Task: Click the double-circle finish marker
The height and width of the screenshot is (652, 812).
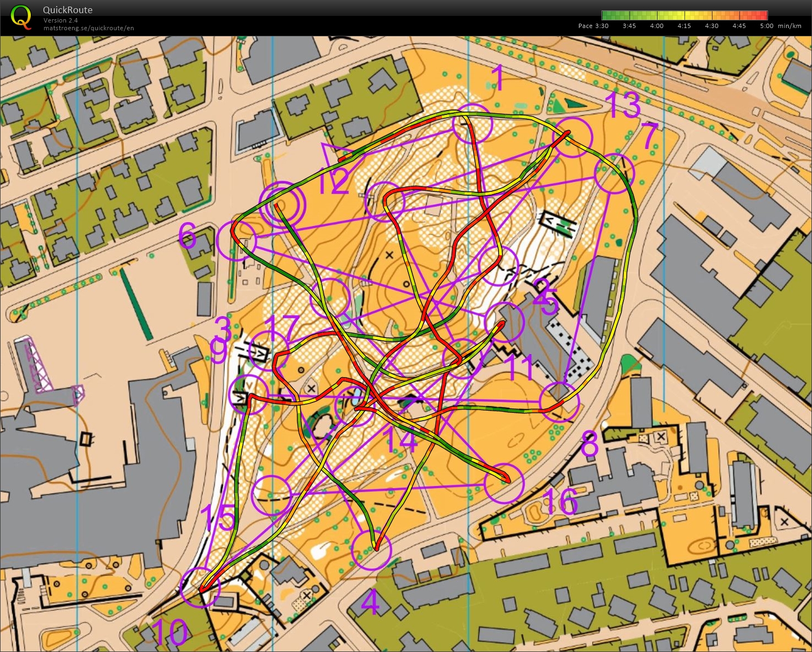Action: click(281, 204)
